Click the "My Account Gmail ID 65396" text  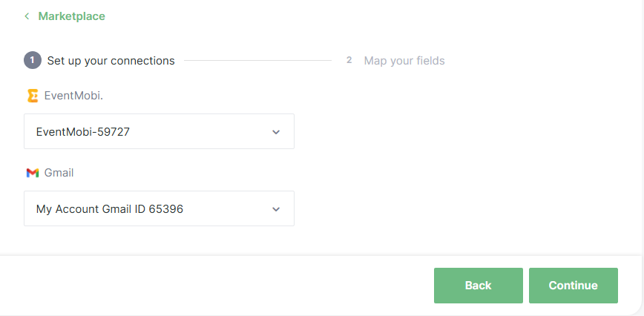(x=110, y=209)
